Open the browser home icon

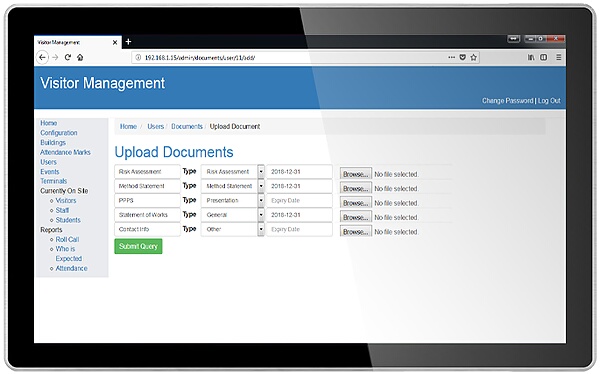pos(80,57)
